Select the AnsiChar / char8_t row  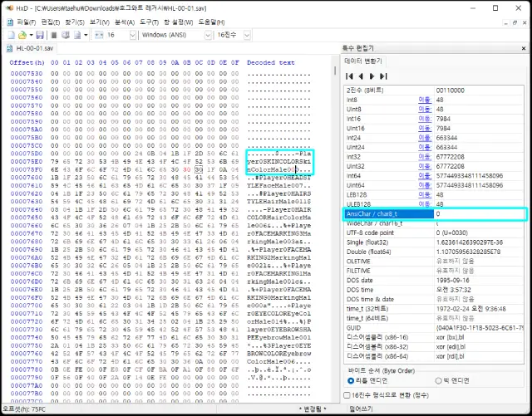434,214
